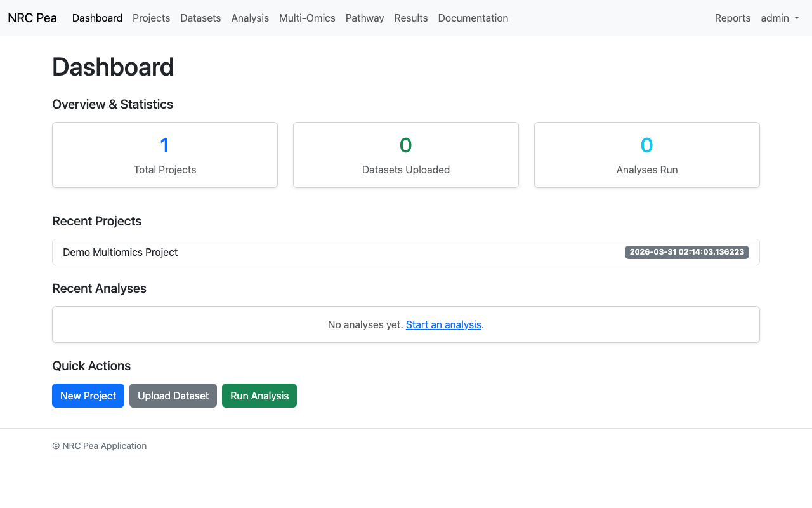812x508 pixels.
Task: Click the Total Projects statistic card
Action: click(x=165, y=155)
